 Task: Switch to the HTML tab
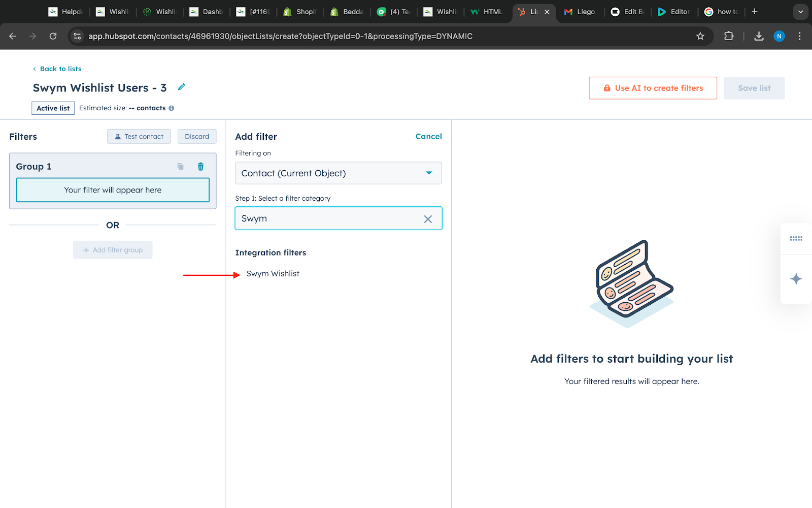pyautogui.click(x=487, y=12)
